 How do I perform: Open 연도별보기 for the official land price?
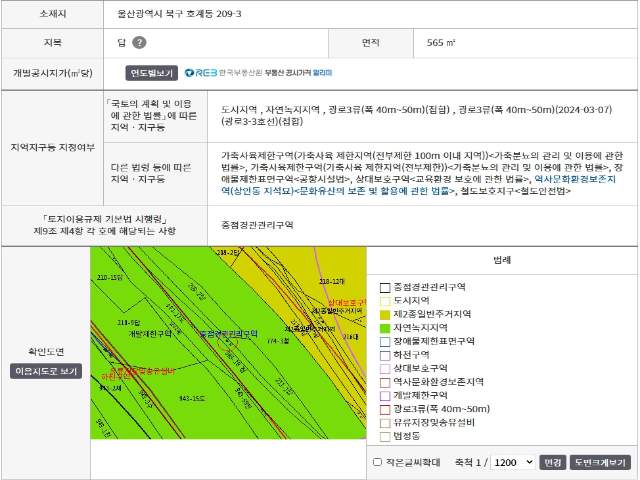[151, 73]
